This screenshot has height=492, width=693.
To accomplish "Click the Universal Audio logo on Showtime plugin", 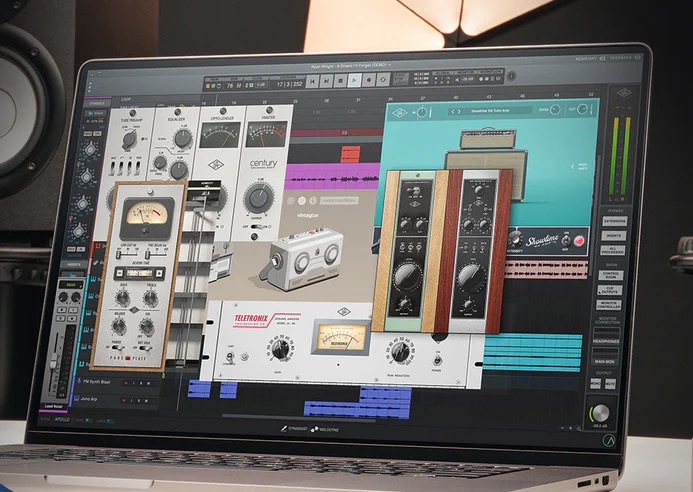I will tap(399, 109).
